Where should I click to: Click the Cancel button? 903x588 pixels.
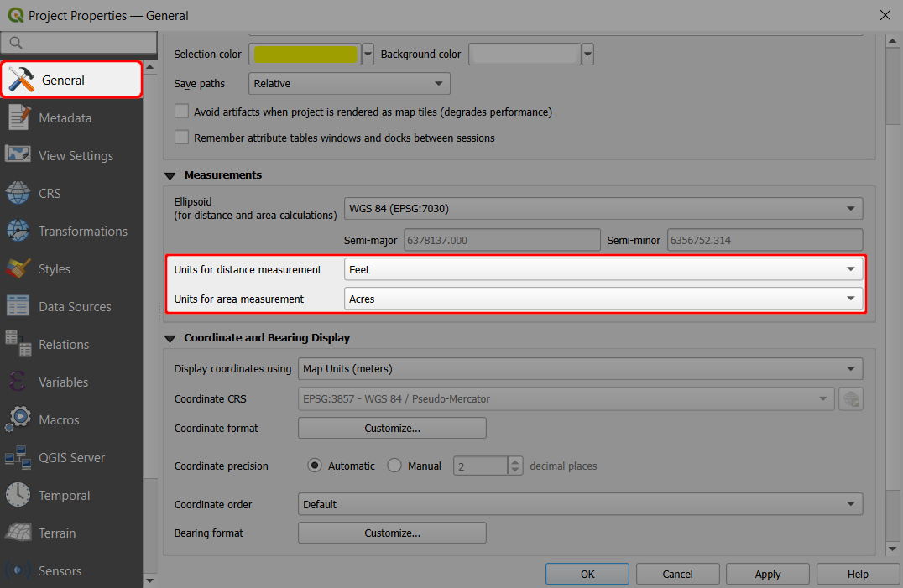click(677, 574)
